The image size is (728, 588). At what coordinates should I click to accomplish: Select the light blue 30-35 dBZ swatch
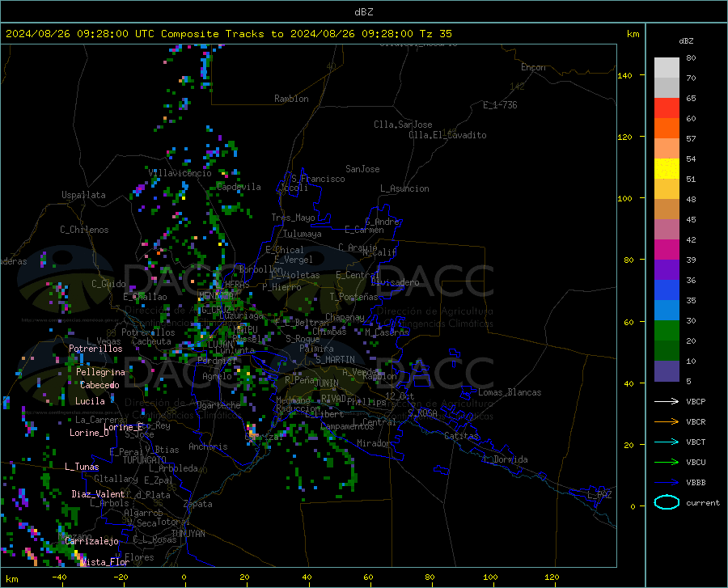pos(667,311)
